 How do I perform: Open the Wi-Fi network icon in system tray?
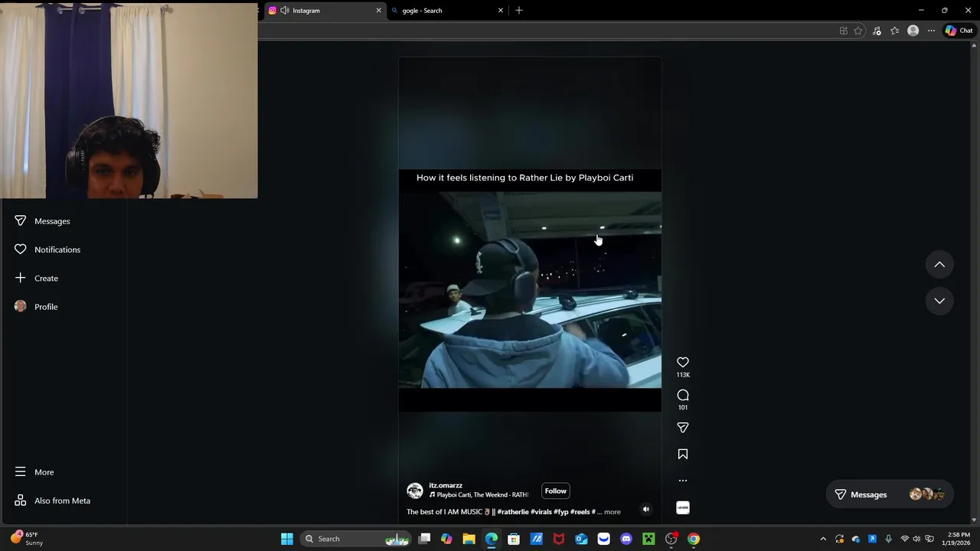904,539
